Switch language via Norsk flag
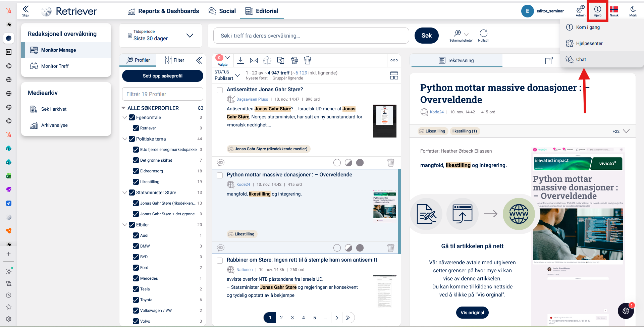Image resolution: width=644 pixels, height=327 pixels. click(614, 11)
